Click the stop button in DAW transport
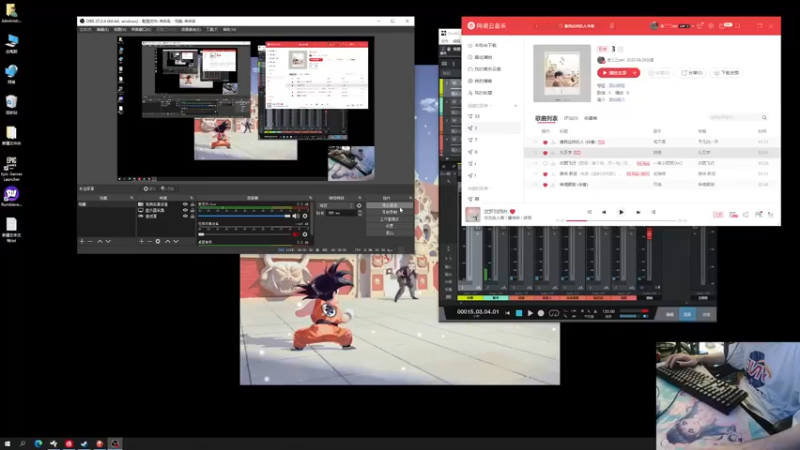 (519, 313)
